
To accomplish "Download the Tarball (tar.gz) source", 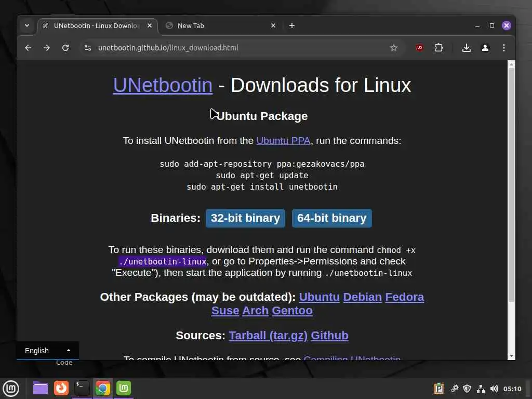I will pos(268,336).
